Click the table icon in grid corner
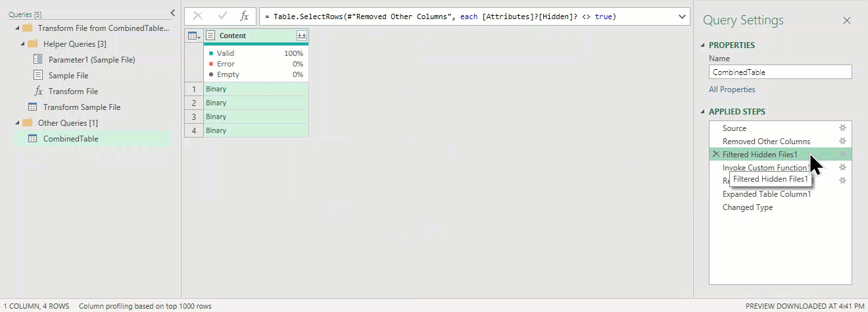This screenshot has height=312, width=868. 194,36
